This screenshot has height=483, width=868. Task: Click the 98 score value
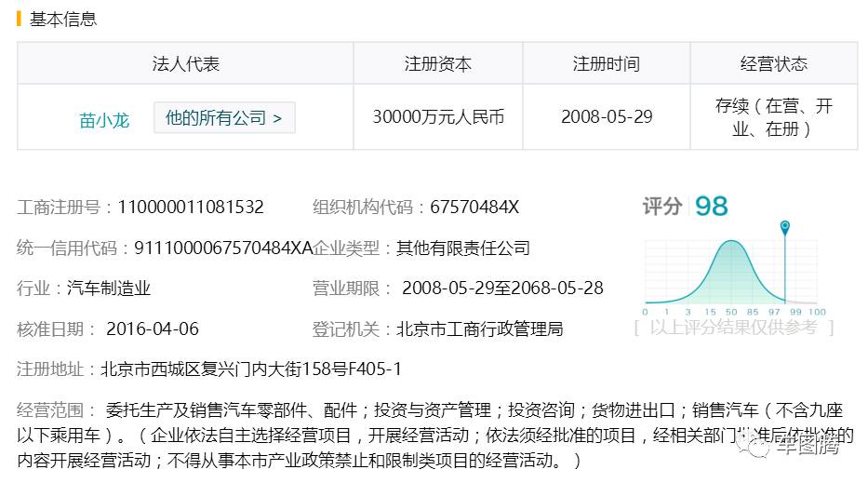(712, 207)
